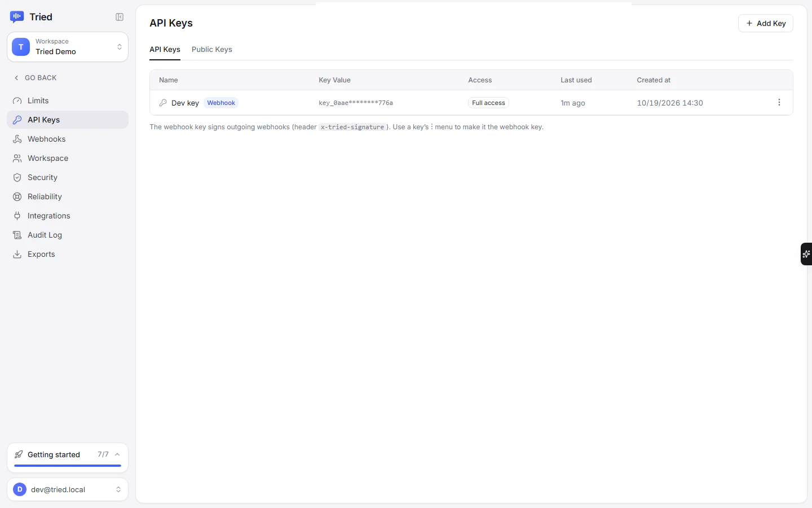The height and width of the screenshot is (508, 812).
Task: Expand the dev@tried.local account menu
Action: click(x=68, y=489)
